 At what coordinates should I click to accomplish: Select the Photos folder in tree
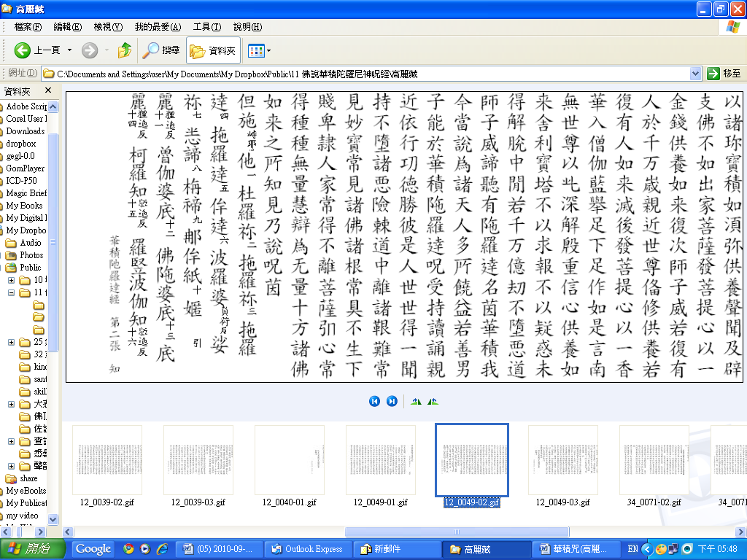pos(31,255)
